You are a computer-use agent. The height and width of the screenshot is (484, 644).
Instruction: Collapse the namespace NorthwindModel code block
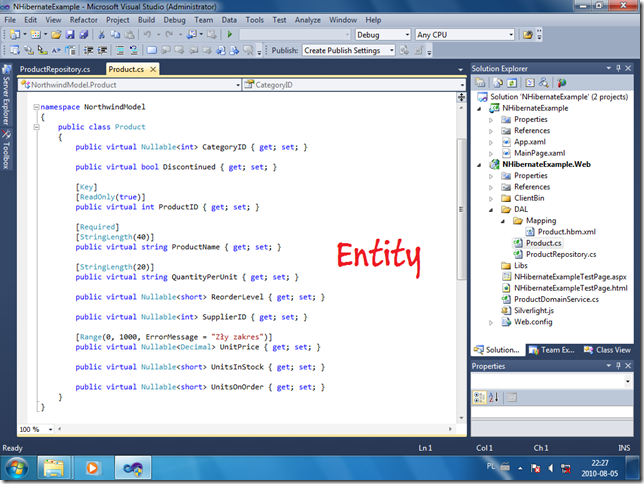36,107
